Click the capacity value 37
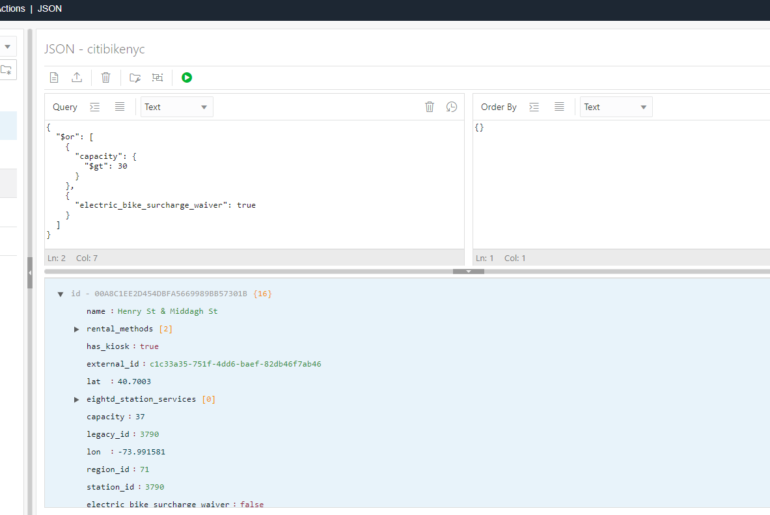The width and height of the screenshot is (770, 515). coord(140,417)
